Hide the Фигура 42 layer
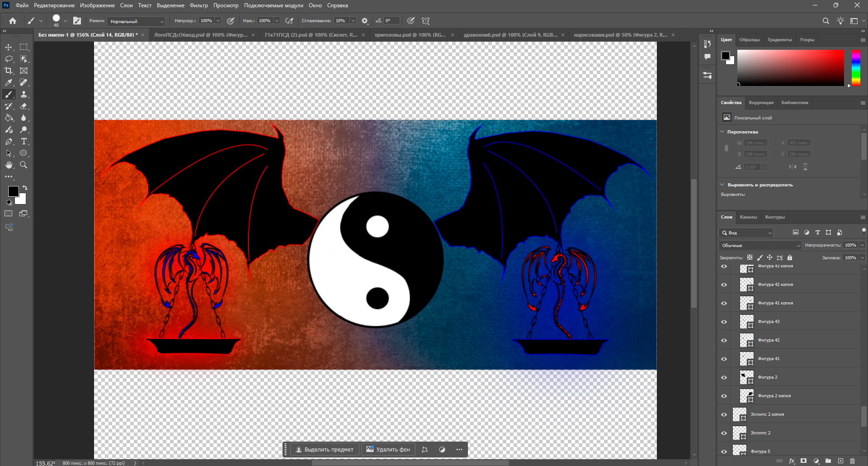The image size is (868, 466). click(724, 340)
